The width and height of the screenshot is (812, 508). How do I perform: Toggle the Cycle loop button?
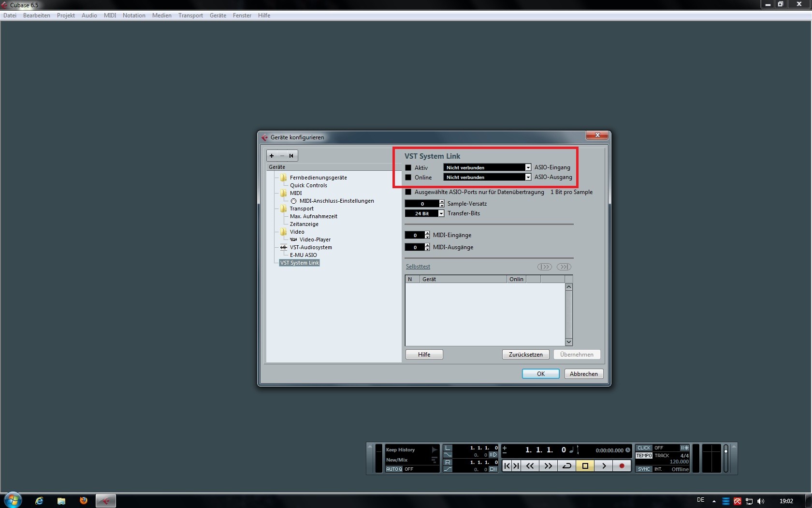pyautogui.click(x=566, y=466)
